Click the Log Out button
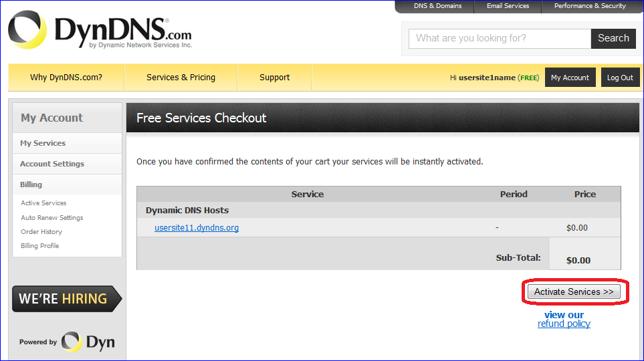Screen dimensions: 644x361 (620, 78)
